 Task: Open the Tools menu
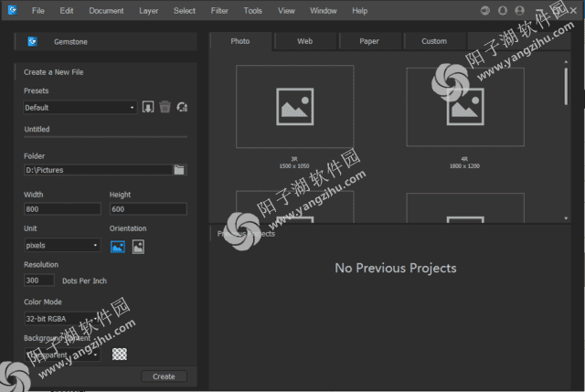(x=253, y=11)
